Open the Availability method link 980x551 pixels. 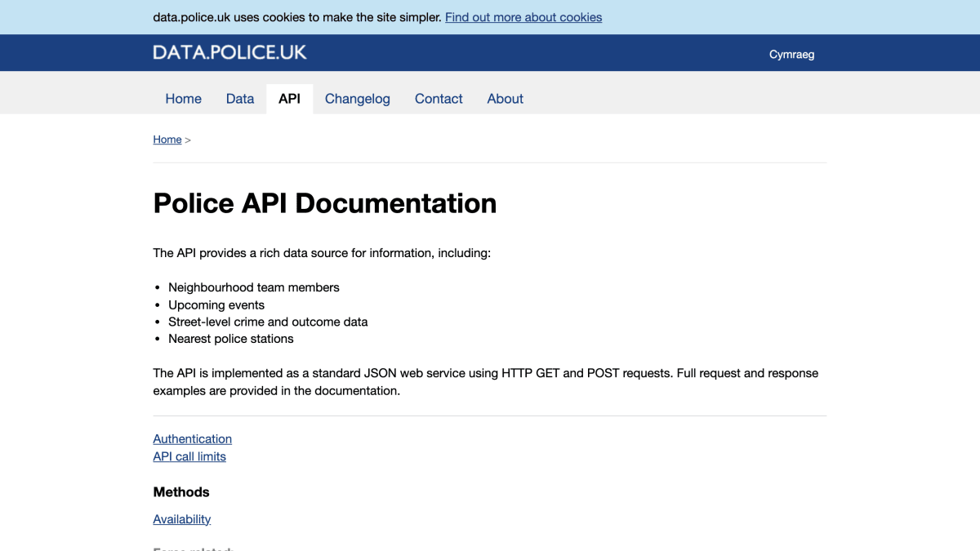click(182, 519)
